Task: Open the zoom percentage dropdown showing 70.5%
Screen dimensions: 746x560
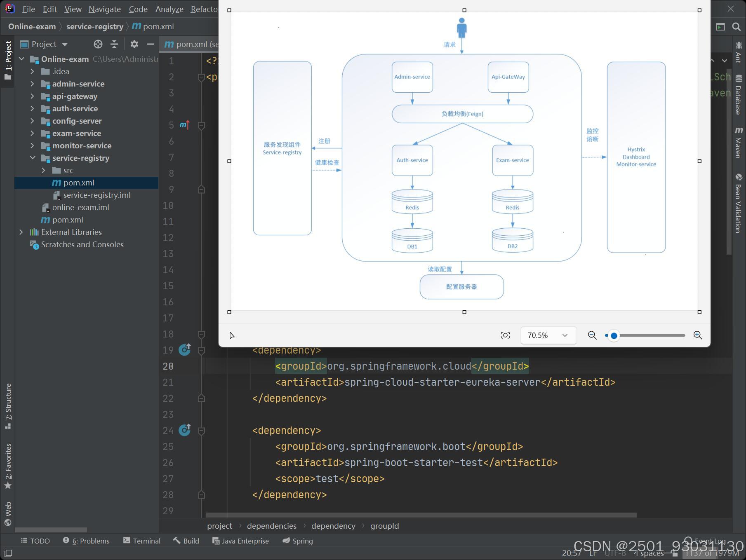Action: (548, 335)
